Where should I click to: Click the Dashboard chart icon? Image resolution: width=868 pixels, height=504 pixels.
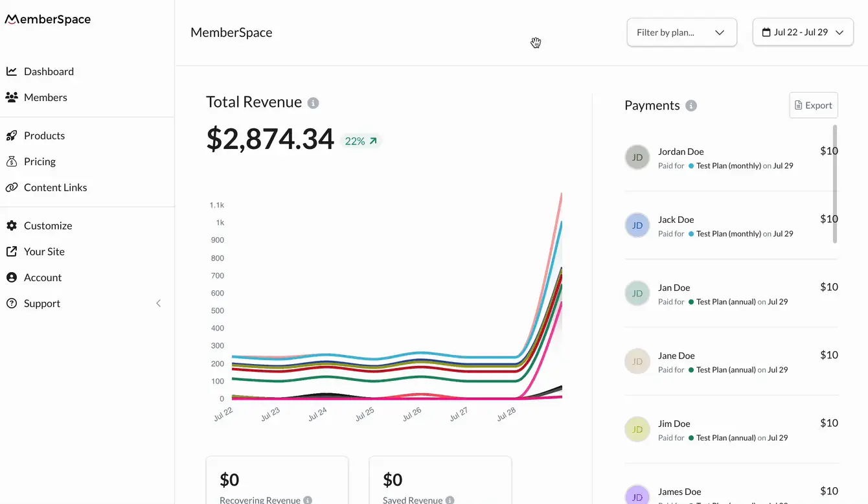tap(12, 71)
